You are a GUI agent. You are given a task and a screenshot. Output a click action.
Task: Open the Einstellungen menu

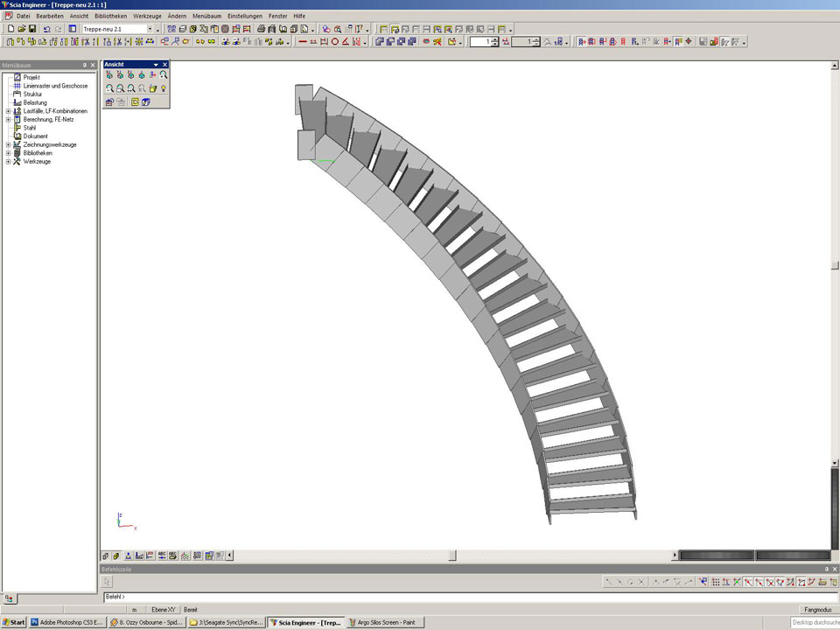coord(244,16)
